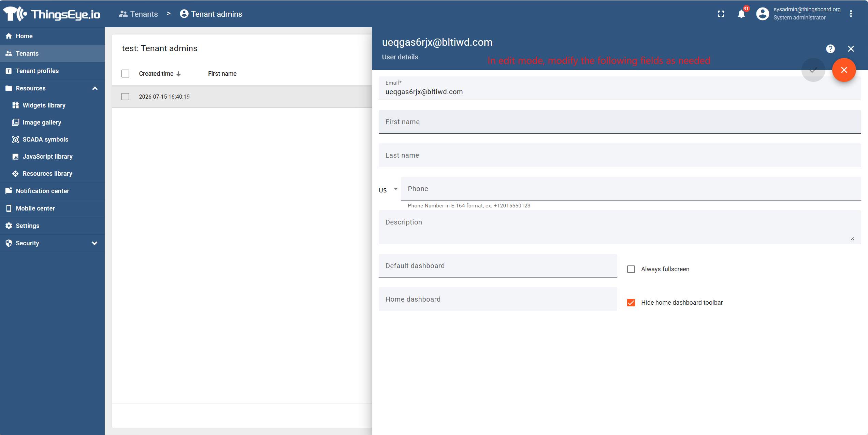Sort by First name column header
Image resolution: width=868 pixels, height=435 pixels.
[222, 74]
